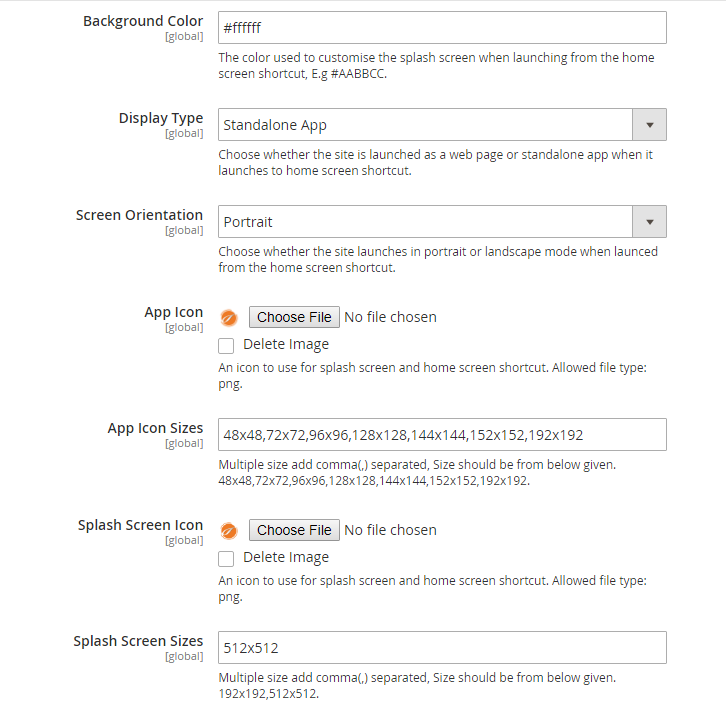Tick Delete Image checkbox under Splash Screen Icon

pos(226,558)
